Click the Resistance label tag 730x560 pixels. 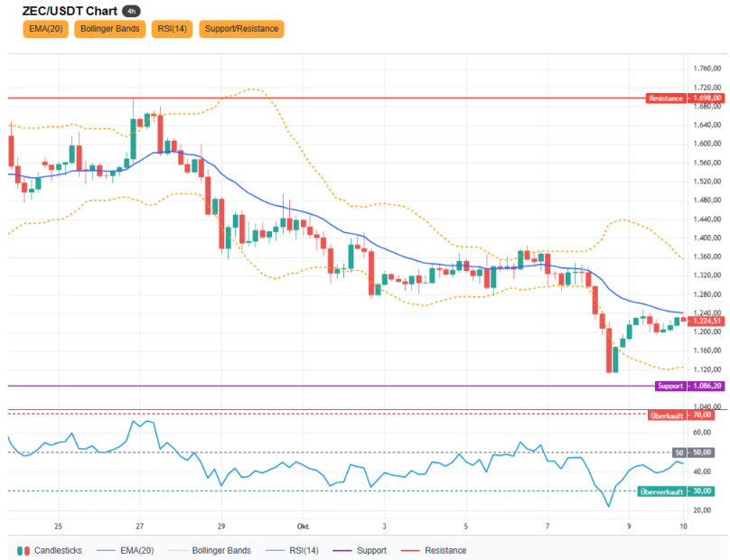[x=666, y=98]
